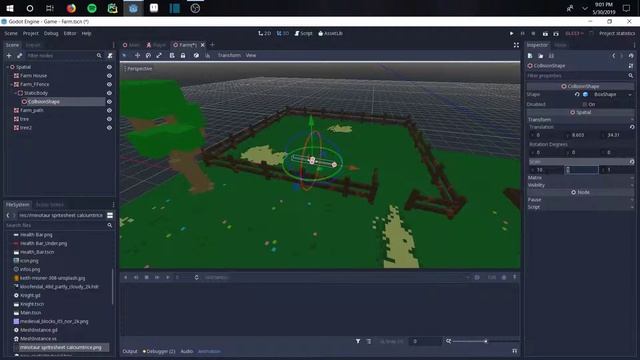The image size is (640, 360).
Task: Hide the Spatial root node
Action: (109, 67)
